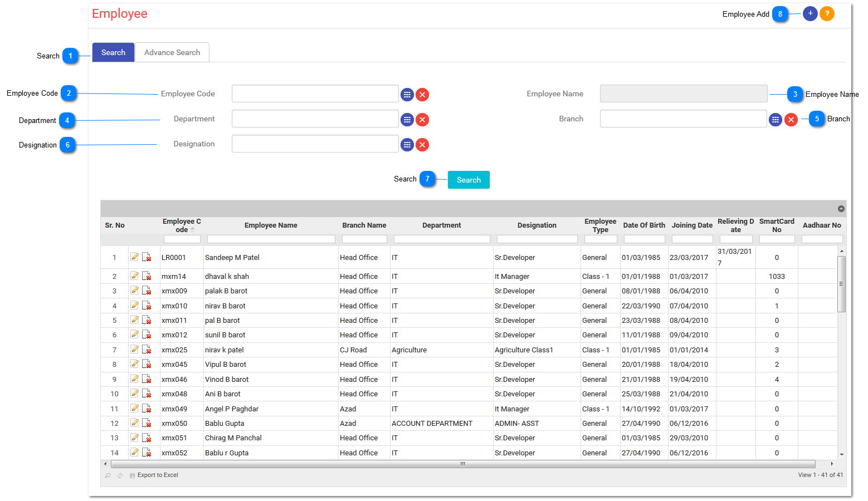Switch to the Search tab
Viewport: 868px width, 501px height.
tap(113, 52)
